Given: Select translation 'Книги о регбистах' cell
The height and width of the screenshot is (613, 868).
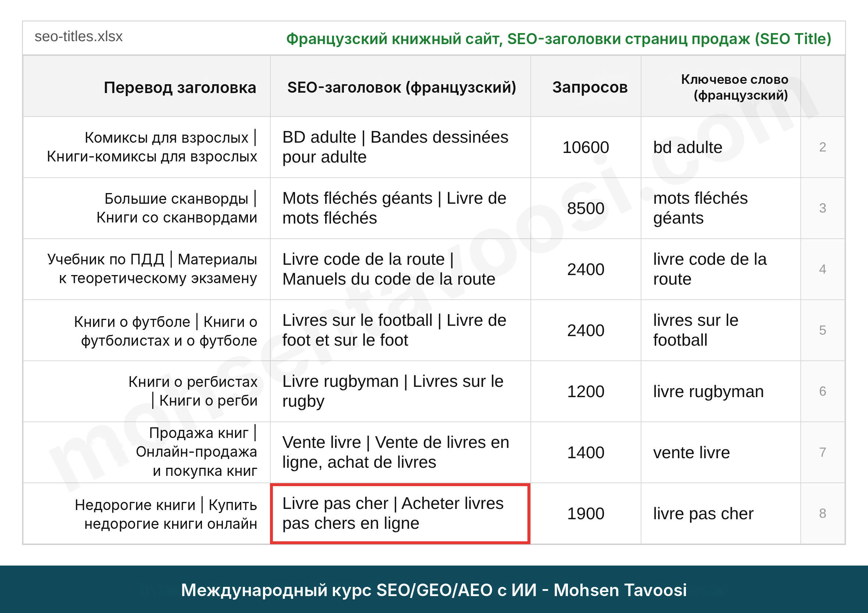Looking at the screenshot, I should tap(147, 392).
